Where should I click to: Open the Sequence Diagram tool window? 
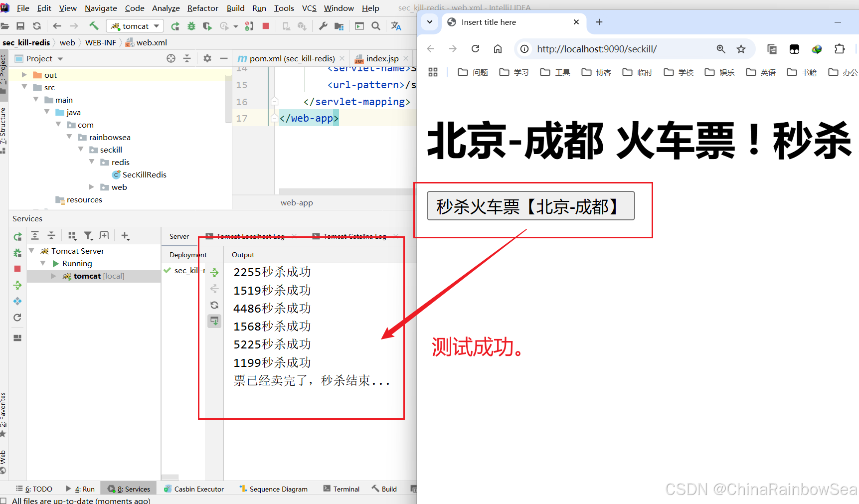[x=273, y=489]
